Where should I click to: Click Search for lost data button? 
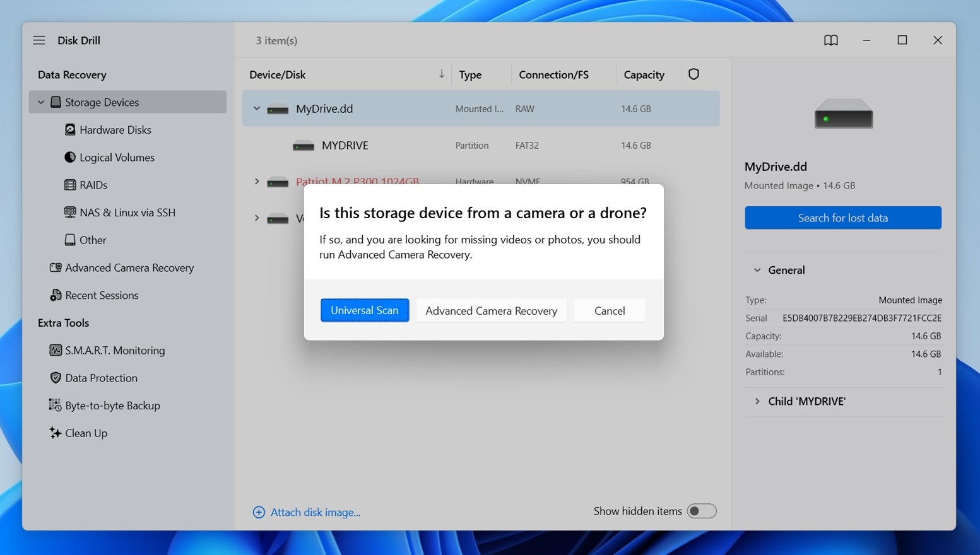843,218
